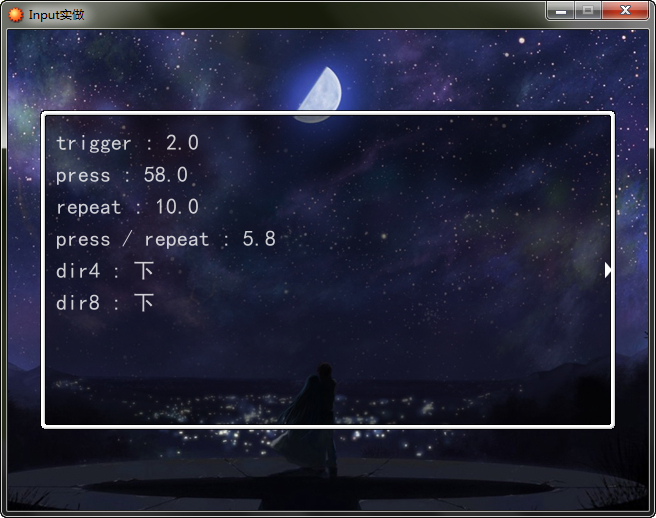Maximize the Input window
The height and width of the screenshot is (518, 656).
(588, 10)
